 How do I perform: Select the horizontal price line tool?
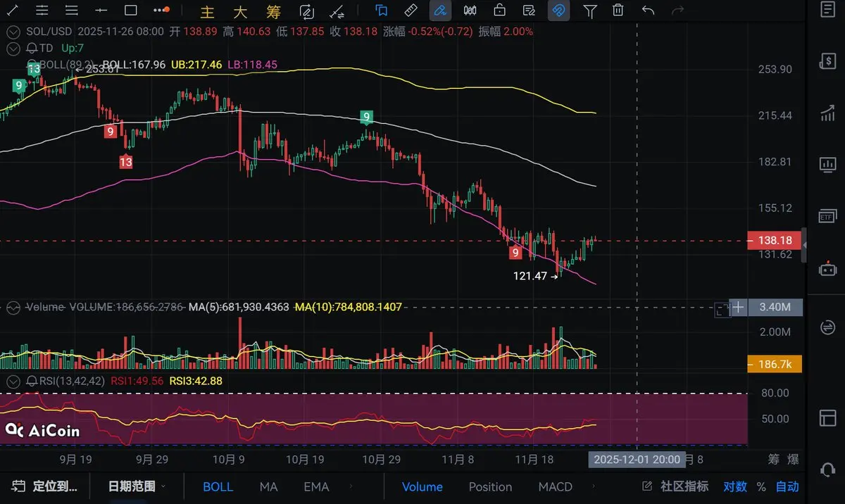coord(101,11)
